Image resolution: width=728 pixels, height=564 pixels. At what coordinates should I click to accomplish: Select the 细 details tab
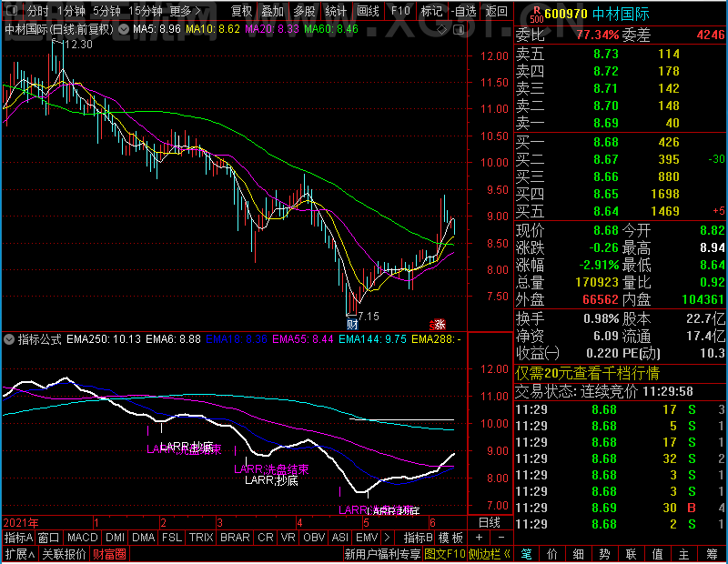(x=578, y=554)
